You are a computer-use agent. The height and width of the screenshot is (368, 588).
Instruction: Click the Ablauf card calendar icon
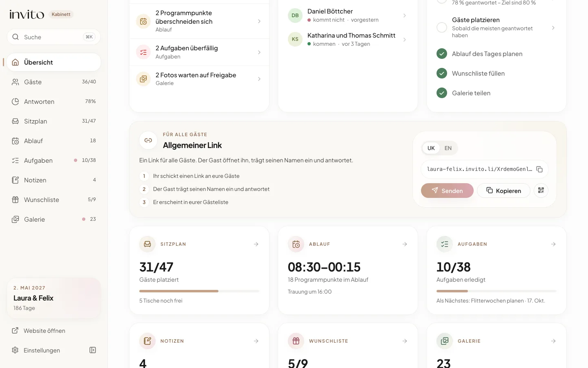pyautogui.click(x=296, y=244)
